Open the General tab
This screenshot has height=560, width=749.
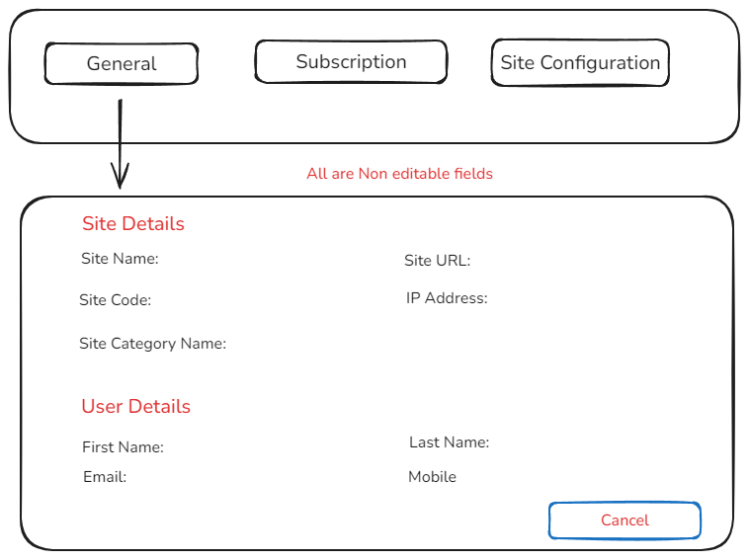tap(122, 64)
